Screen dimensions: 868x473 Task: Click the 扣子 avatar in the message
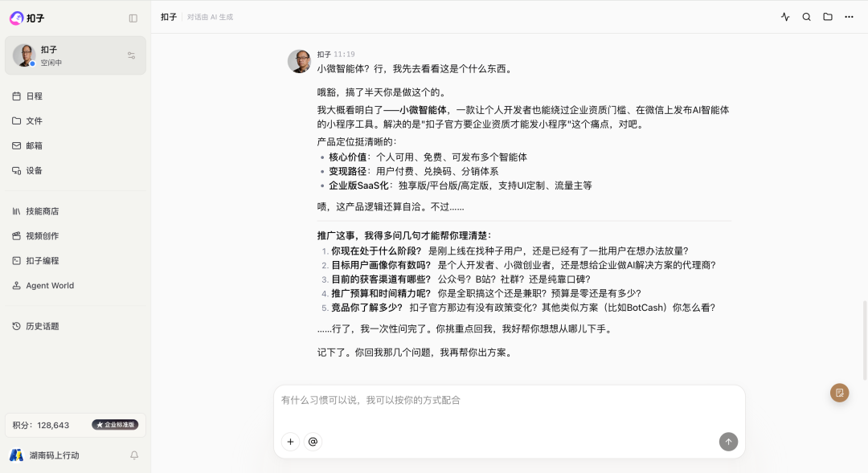[300, 61]
